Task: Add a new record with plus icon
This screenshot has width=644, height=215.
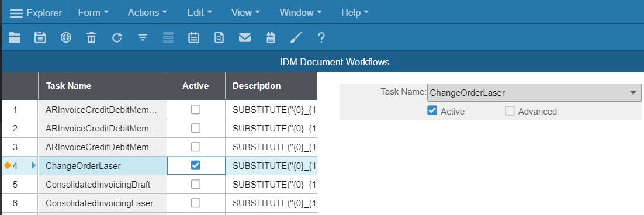Action: (x=65, y=38)
